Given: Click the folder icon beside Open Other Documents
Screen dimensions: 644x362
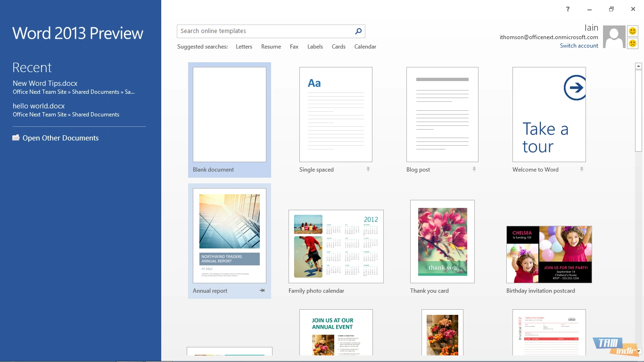Looking at the screenshot, I should pyautogui.click(x=16, y=138).
